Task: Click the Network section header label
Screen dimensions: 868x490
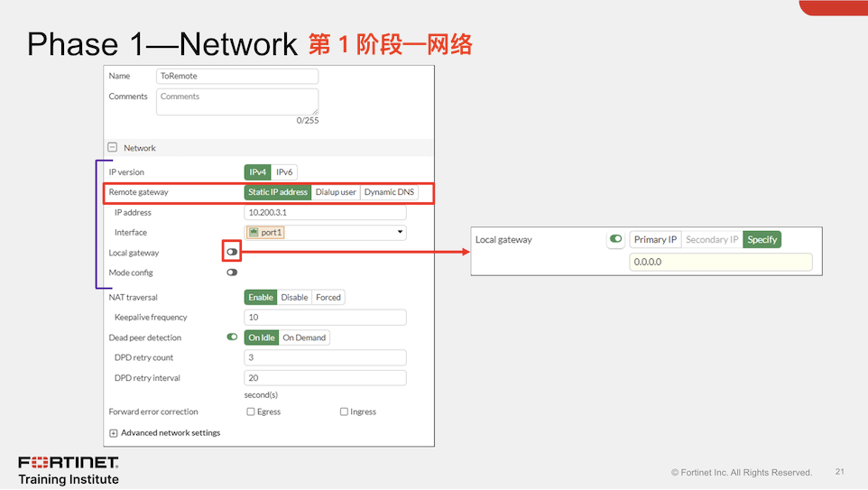Action: click(140, 148)
